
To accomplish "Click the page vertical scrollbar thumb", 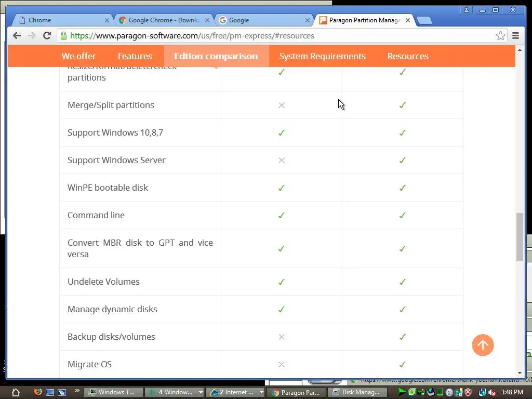I will (x=520, y=237).
